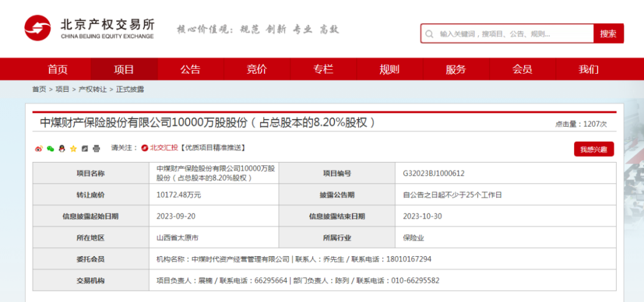Viewport: 644px width, 302px height.
Task: Click the industry value 保险业
Action: pyautogui.click(x=413, y=238)
